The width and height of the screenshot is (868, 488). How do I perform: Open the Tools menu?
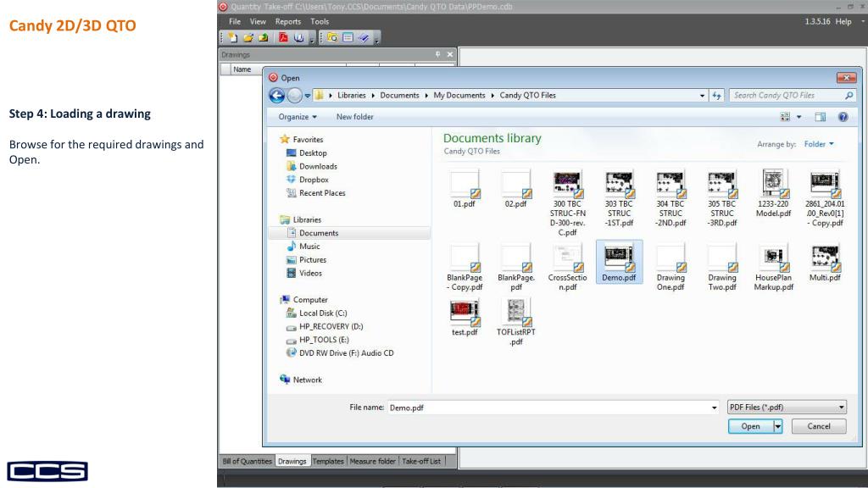click(x=320, y=21)
